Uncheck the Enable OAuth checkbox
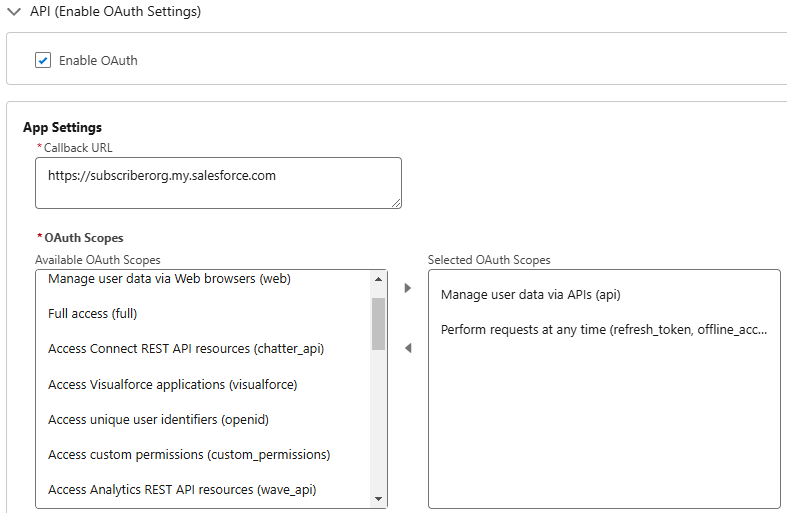 pos(43,60)
